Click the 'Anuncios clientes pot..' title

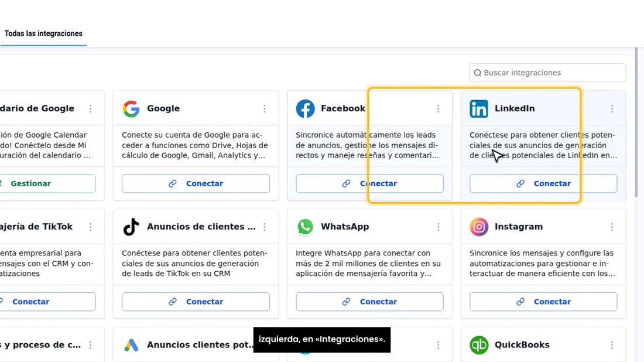[x=200, y=345]
